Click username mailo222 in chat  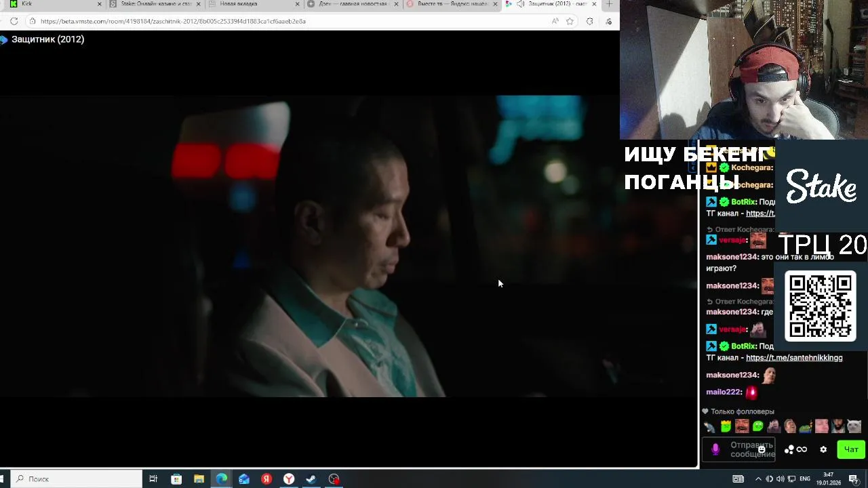coord(724,392)
